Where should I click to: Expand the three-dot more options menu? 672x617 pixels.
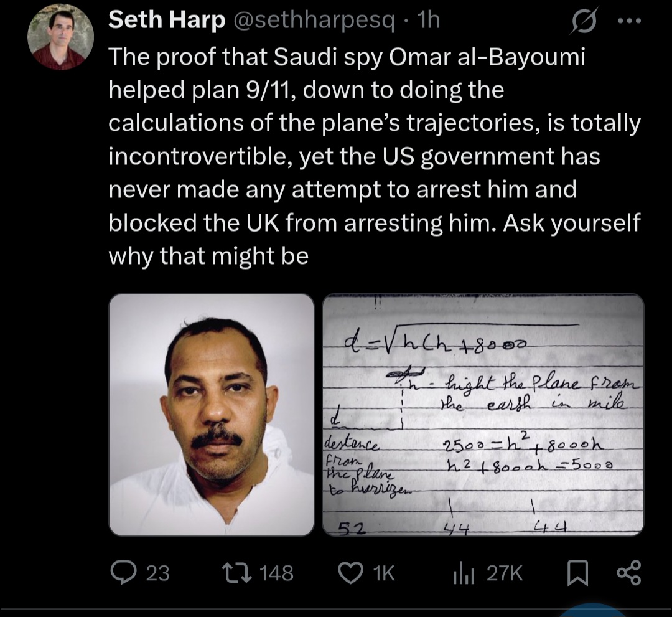click(x=629, y=20)
